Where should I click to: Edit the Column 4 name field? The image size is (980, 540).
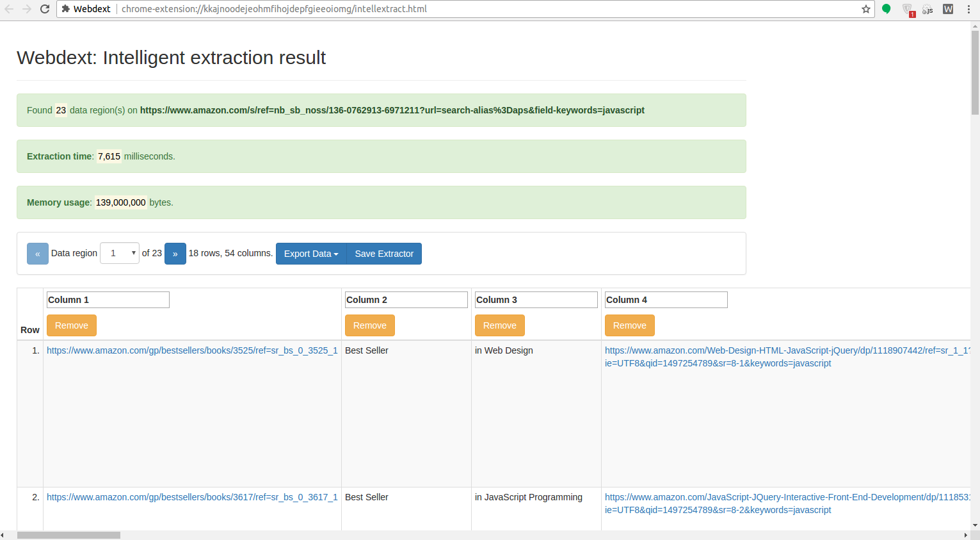pos(666,300)
